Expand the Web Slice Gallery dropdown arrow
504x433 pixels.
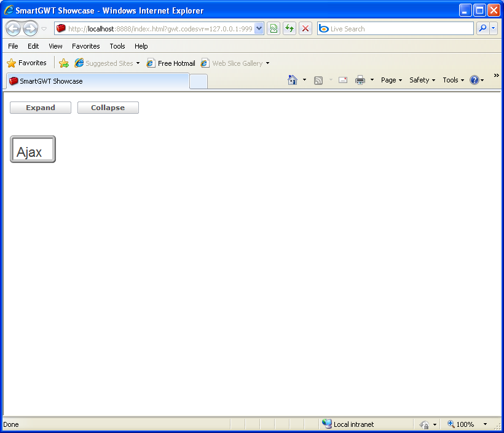(x=267, y=63)
